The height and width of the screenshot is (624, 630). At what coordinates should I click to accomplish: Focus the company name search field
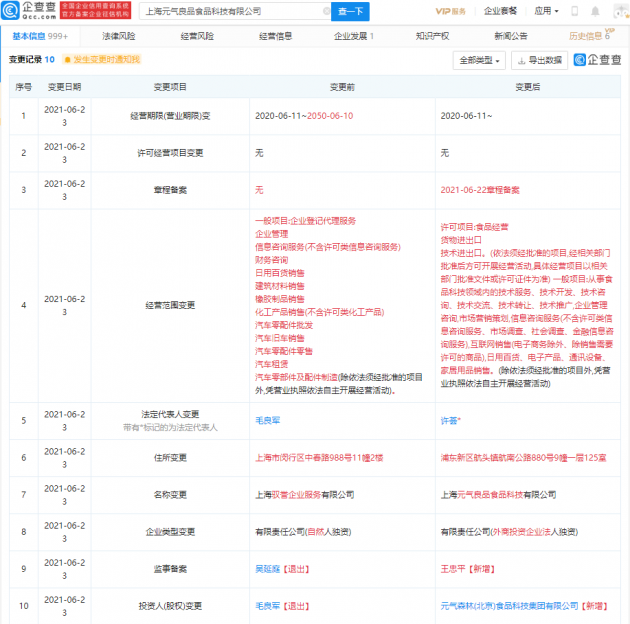234,11
